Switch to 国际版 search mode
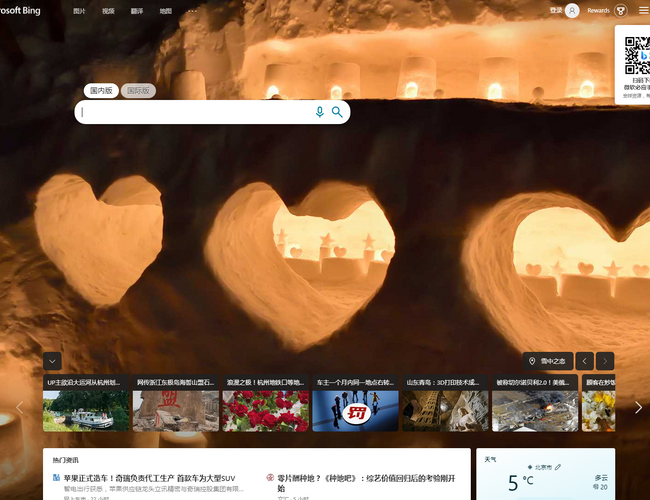This screenshot has width=650, height=500. click(x=139, y=90)
